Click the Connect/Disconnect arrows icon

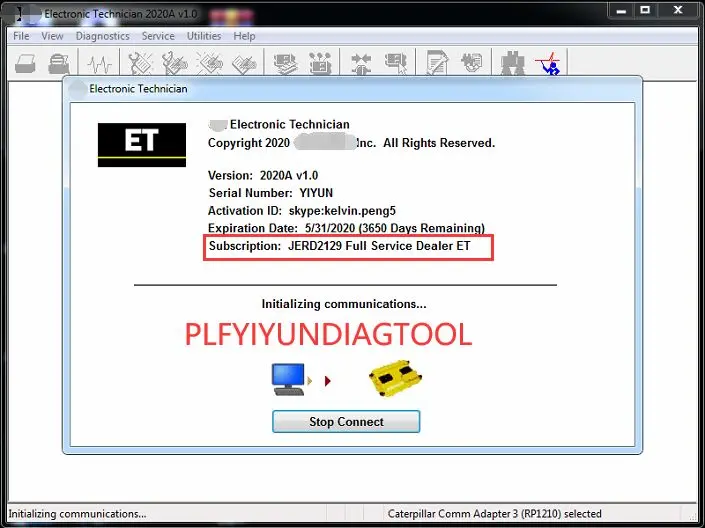click(361, 63)
